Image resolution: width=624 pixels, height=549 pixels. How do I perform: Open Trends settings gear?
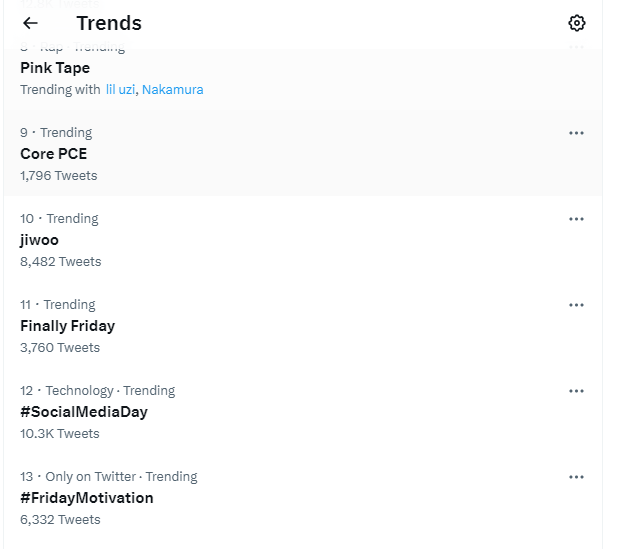[576, 23]
